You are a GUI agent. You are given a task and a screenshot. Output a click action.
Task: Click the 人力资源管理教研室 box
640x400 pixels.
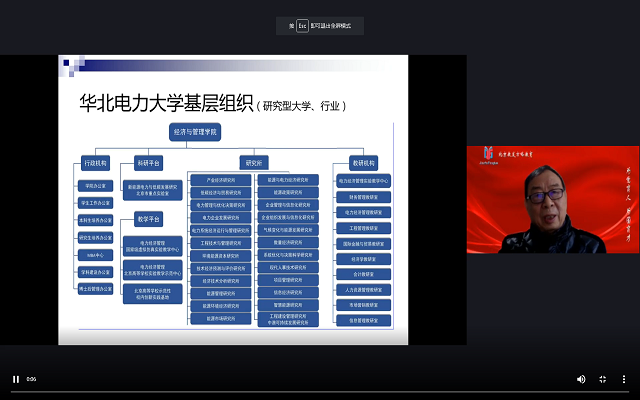(x=363, y=290)
